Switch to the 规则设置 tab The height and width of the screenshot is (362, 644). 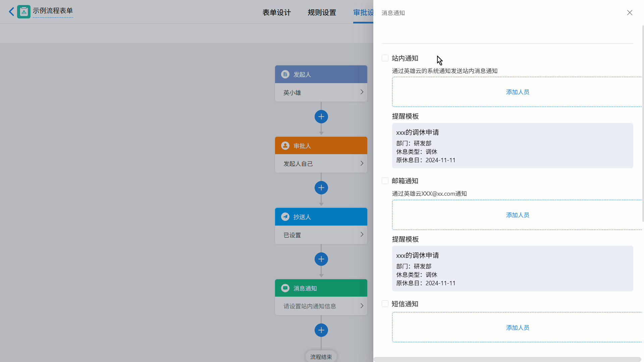point(322,13)
